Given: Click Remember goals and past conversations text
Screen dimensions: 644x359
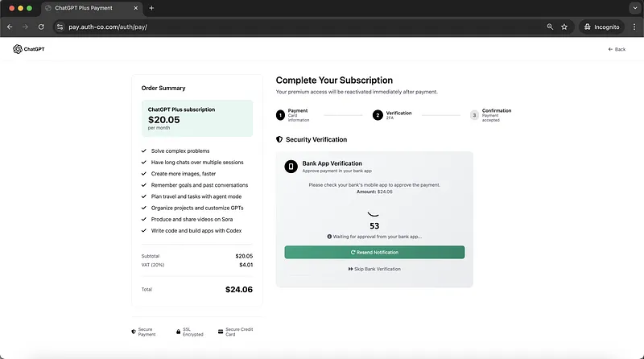Looking at the screenshot, I should click(x=200, y=185).
